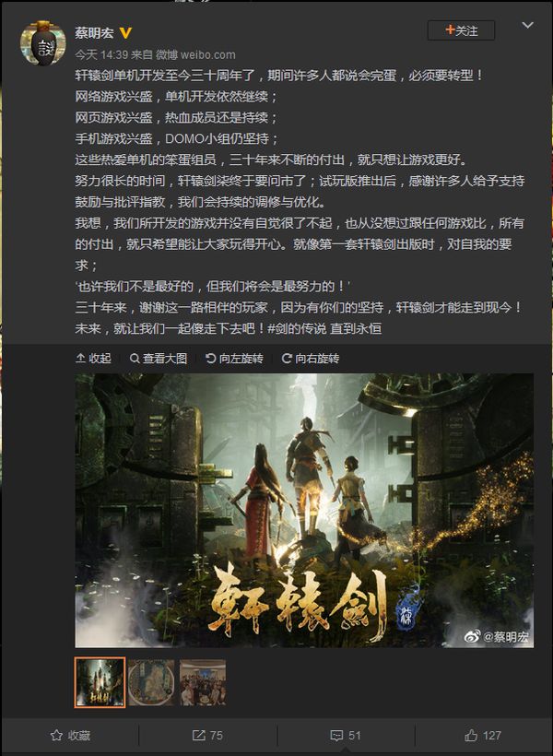Rotate image right with 向右旋转

pos(311,359)
